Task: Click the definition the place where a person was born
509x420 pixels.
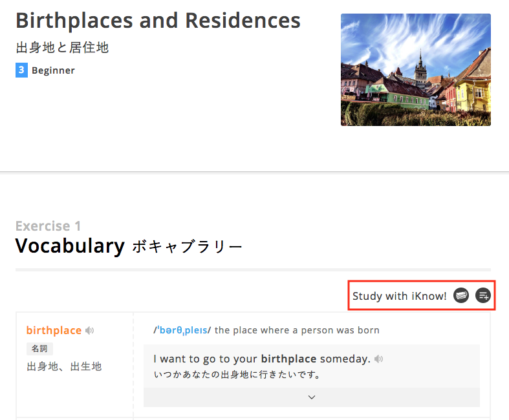Action: tap(297, 330)
